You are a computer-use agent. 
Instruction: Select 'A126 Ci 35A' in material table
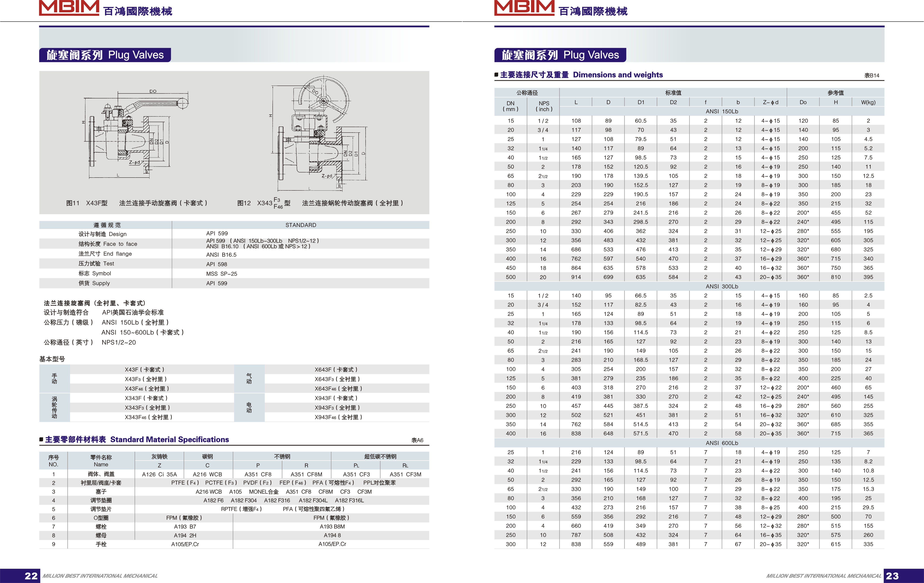[x=159, y=474]
